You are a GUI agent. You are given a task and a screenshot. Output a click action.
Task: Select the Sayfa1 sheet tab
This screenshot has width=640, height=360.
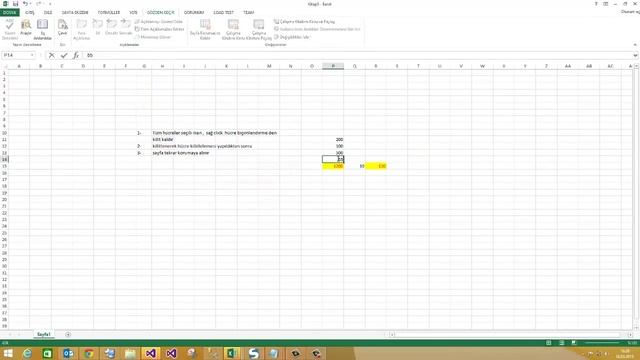pos(44,334)
